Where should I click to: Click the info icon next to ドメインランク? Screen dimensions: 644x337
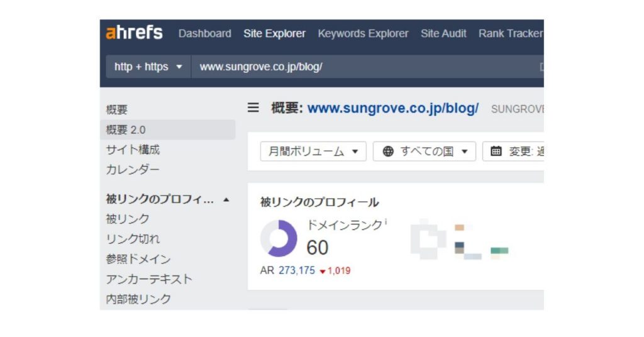click(x=386, y=222)
